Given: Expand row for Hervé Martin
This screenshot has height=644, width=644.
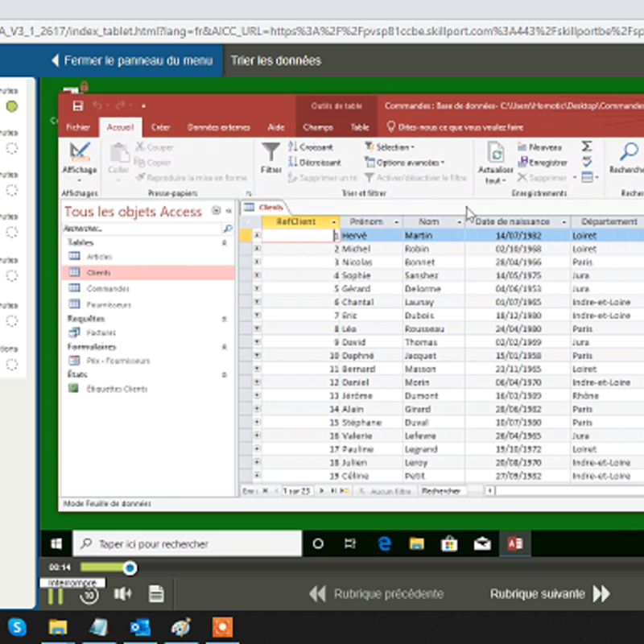Looking at the screenshot, I should point(257,235).
